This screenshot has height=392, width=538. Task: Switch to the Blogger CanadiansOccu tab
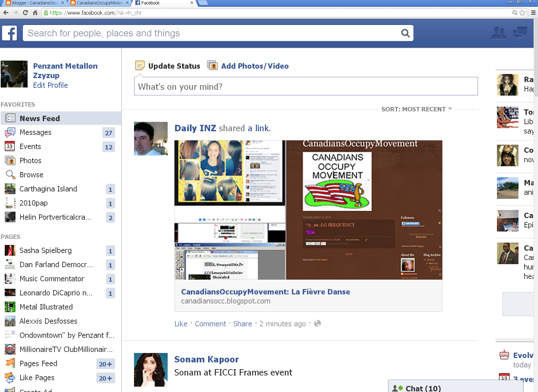coord(35,3)
